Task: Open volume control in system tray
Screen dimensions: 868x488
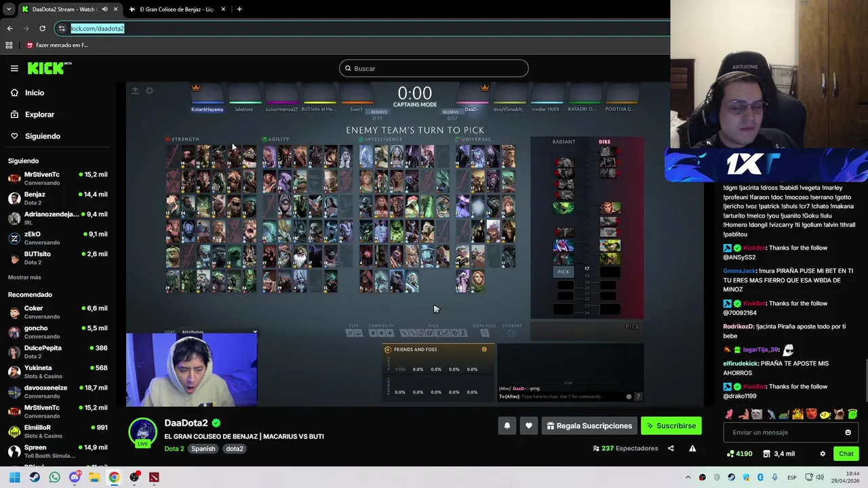Action: pos(819,477)
